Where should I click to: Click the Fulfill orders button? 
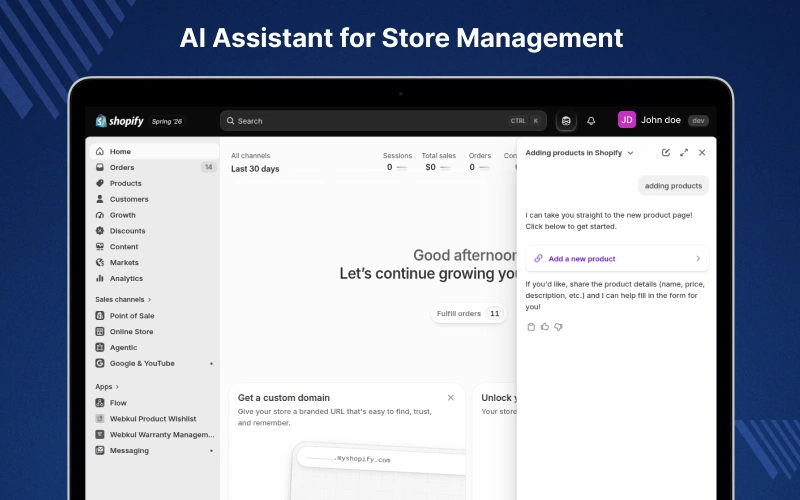[x=468, y=314]
